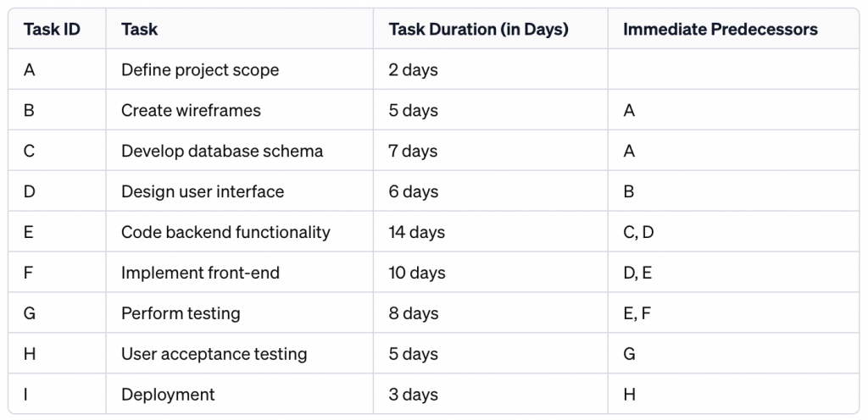Click the "Develop database schema" cell

click(x=222, y=152)
